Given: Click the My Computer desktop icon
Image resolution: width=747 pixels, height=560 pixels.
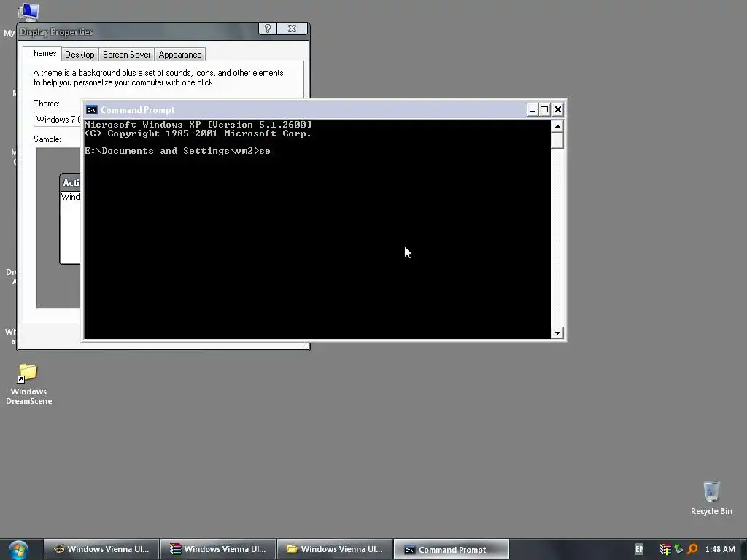Looking at the screenshot, I should point(28,12).
